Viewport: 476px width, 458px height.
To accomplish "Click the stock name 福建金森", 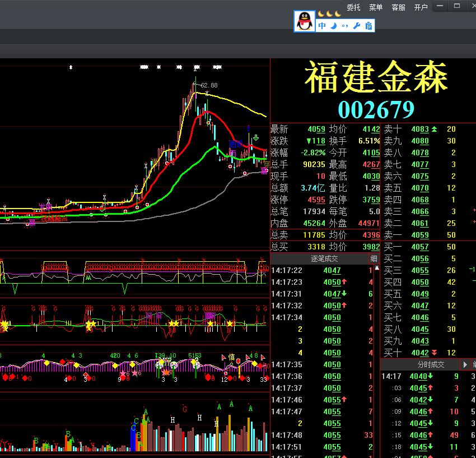I will [x=376, y=77].
